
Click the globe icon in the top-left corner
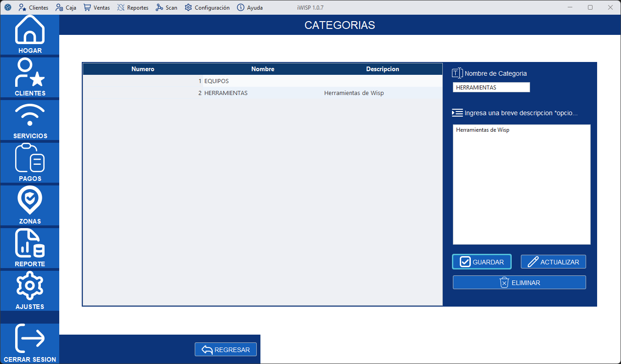[x=7, y=7]
